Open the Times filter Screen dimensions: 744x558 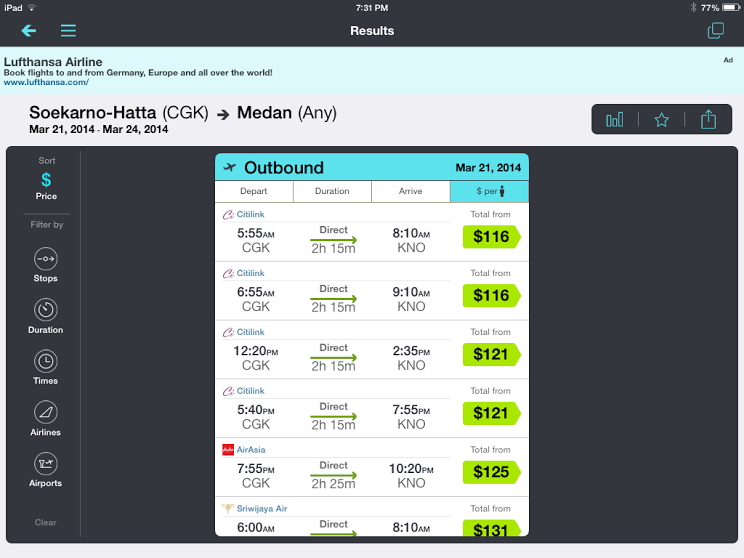tap(46, 366)
